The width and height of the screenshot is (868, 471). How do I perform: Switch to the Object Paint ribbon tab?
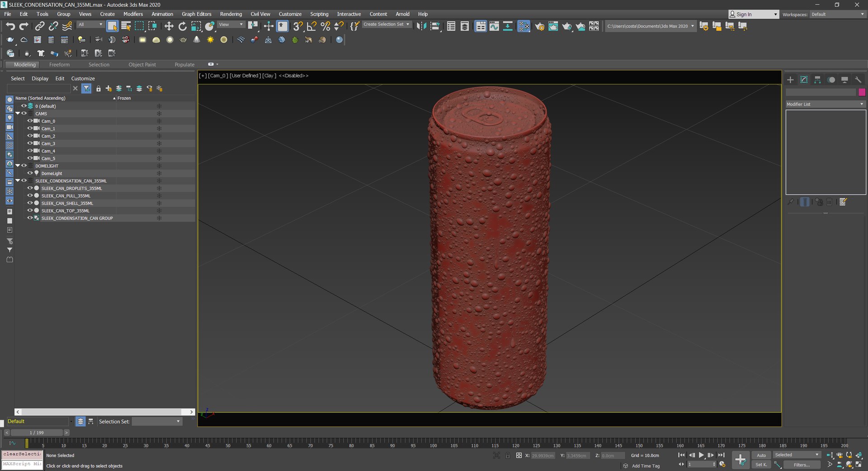(142, 65)
